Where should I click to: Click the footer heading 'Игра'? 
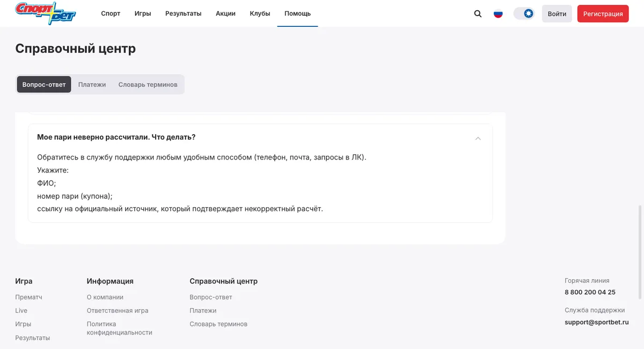click(24, 281)
